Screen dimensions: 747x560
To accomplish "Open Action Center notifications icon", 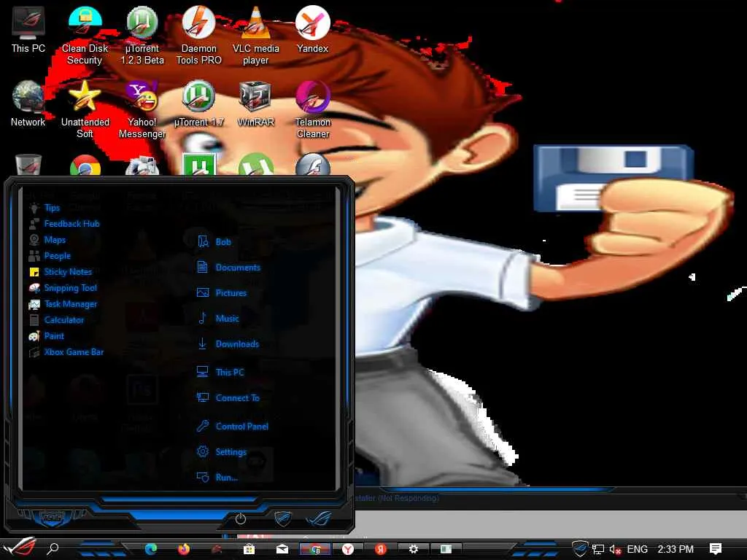I will pos(716,550).
